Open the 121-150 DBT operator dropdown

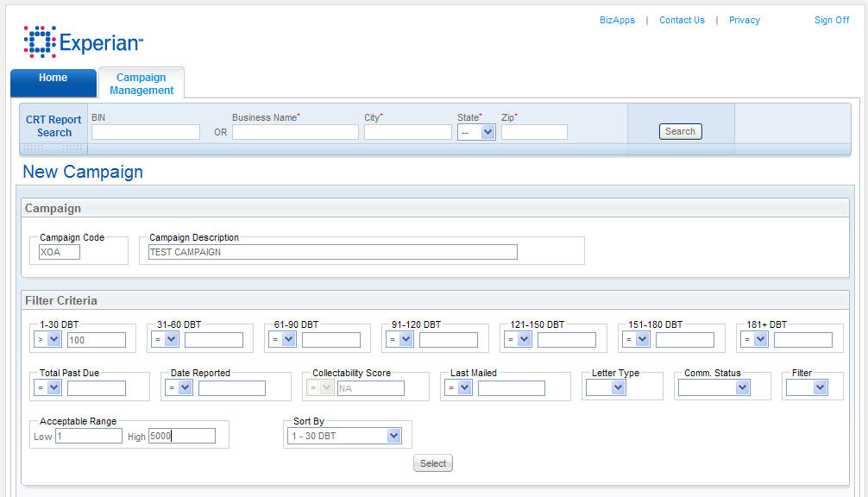518,339
